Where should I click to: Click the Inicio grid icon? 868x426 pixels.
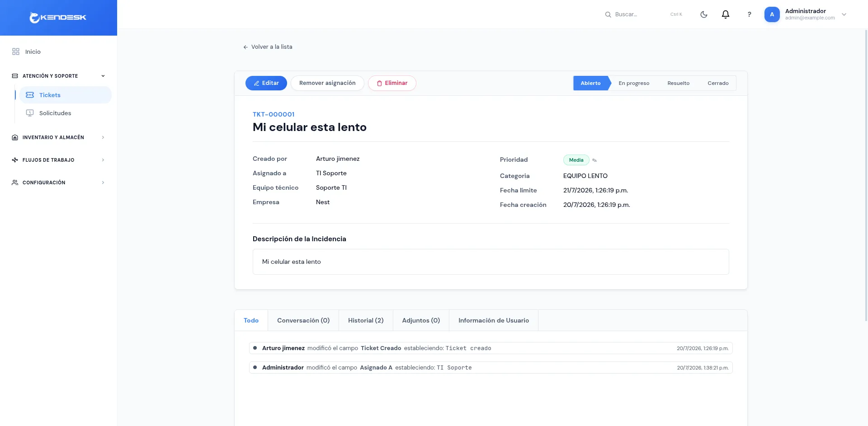coord(16,51)
